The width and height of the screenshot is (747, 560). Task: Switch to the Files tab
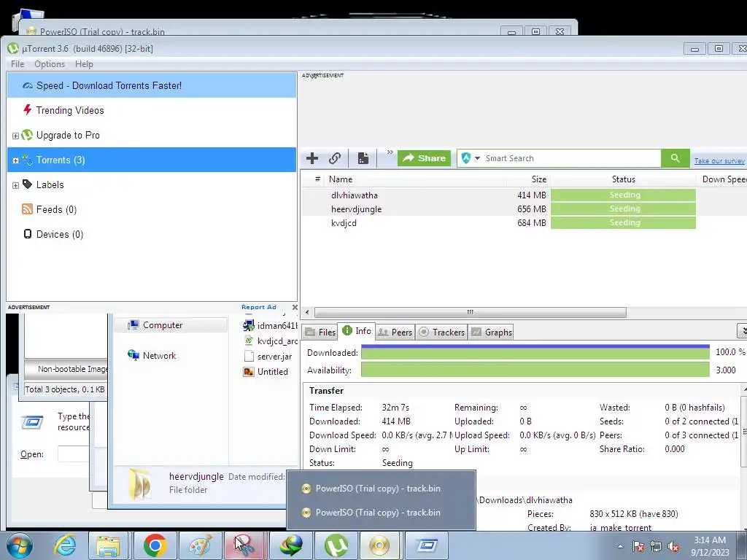click(320, 332)
